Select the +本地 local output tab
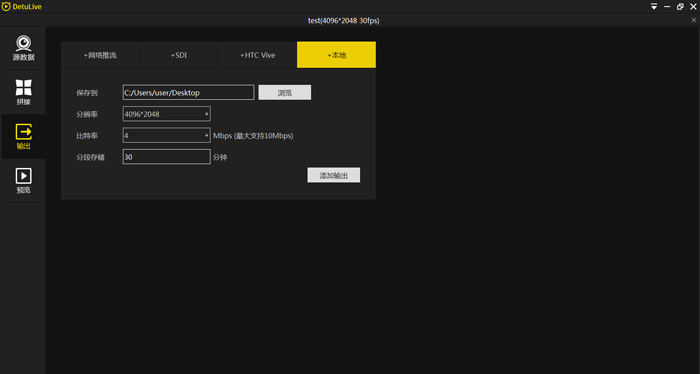This screenshot has width=700, height=374. (336, 55)
